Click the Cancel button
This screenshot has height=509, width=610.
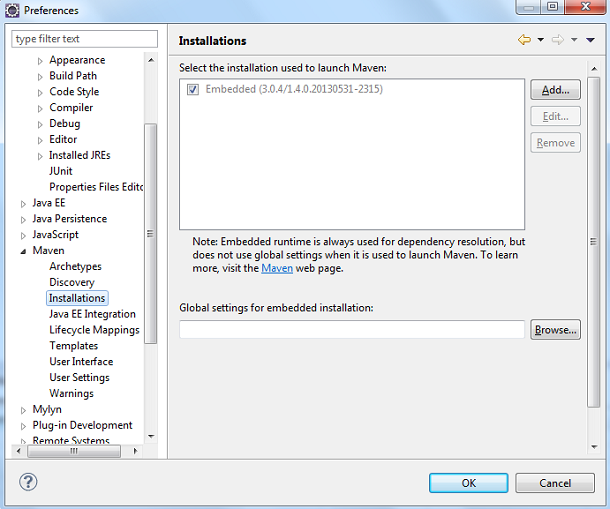coord(555,483)
